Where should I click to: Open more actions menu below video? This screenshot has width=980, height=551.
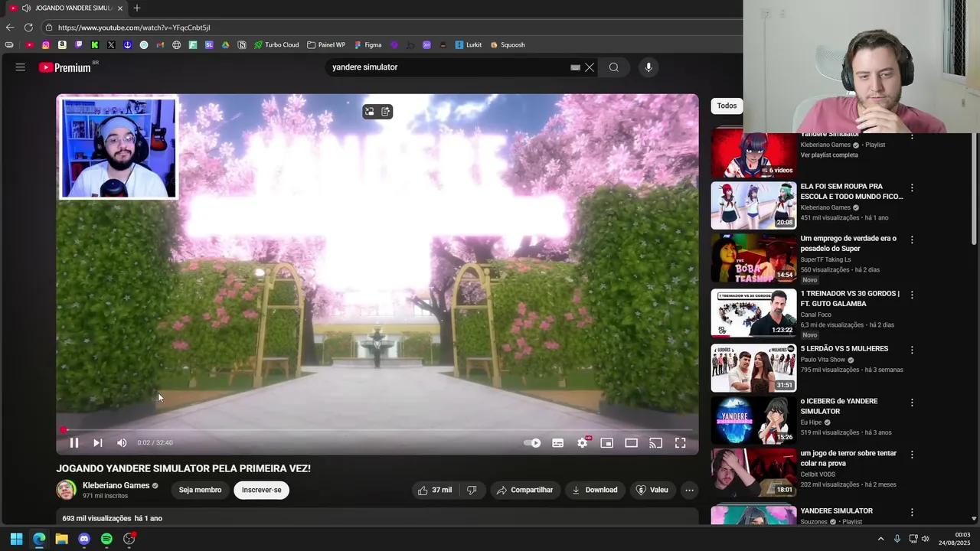coord(689,490)
